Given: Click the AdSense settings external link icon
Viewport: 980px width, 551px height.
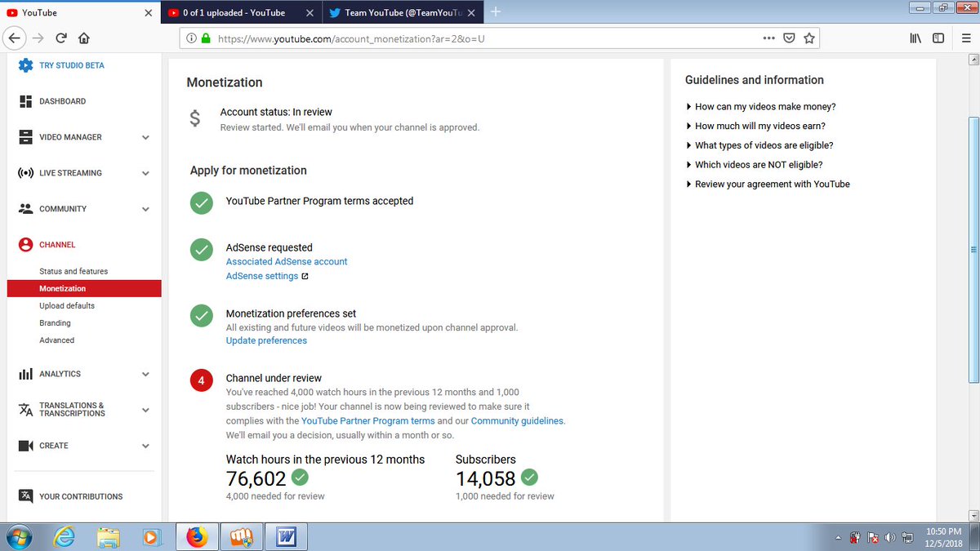Looking at the screenshot, I should [305, 276].
